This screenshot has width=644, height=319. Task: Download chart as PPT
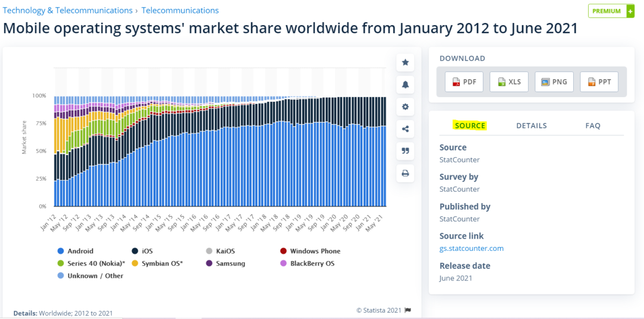click(x=599, y=82)
